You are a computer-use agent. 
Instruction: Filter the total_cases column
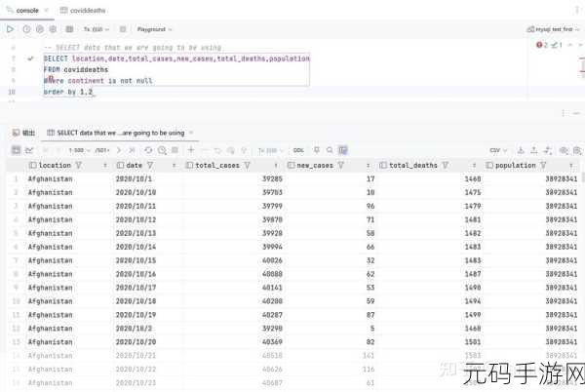tap(247, 165)
